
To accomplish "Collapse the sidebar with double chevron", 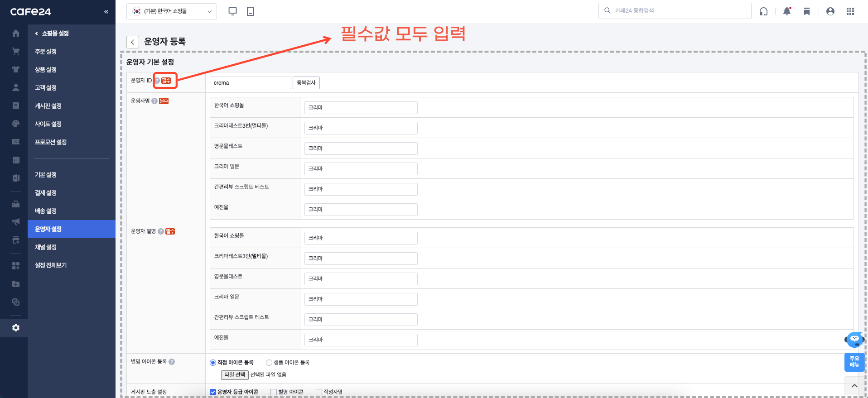I will pyautogui.click(x=106, y=12).
